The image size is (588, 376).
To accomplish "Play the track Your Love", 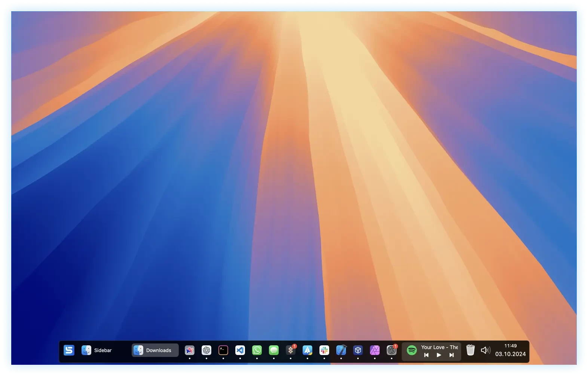I will coord(439,355).
